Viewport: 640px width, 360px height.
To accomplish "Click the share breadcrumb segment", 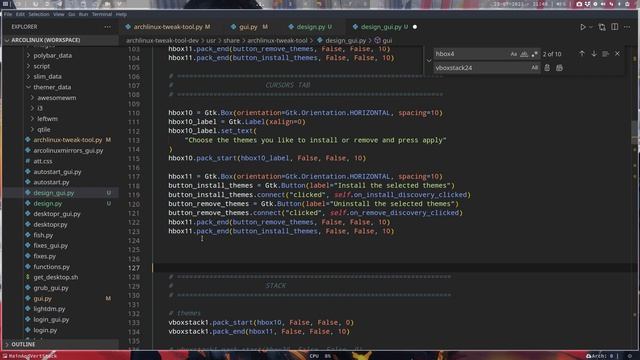I will click(231, 40).
